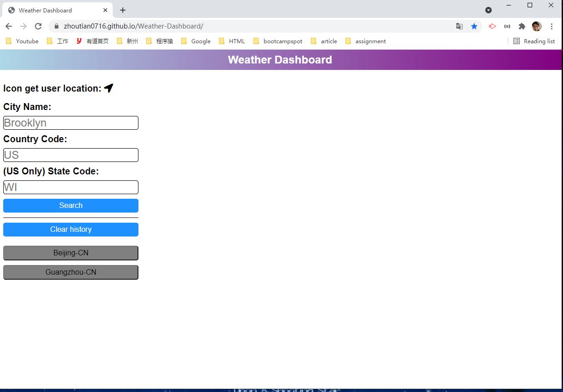
Task: Maximize the Chrome window
Action: point(530,5)
